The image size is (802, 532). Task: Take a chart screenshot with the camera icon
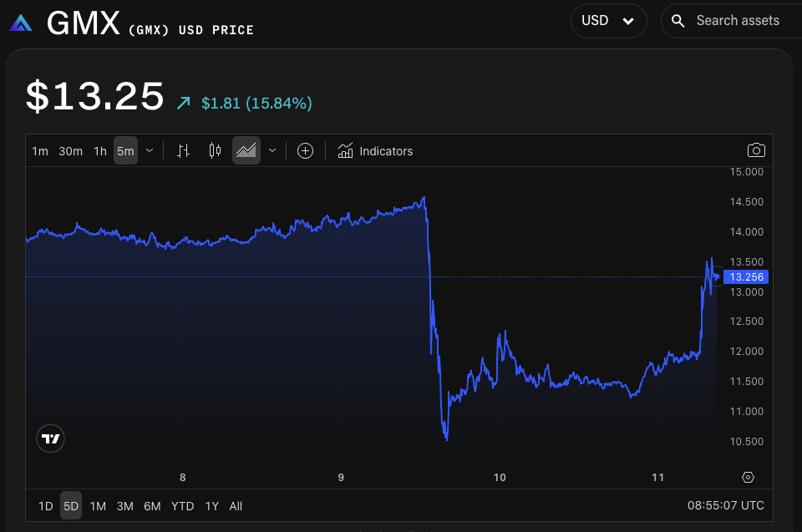[756, 150]
